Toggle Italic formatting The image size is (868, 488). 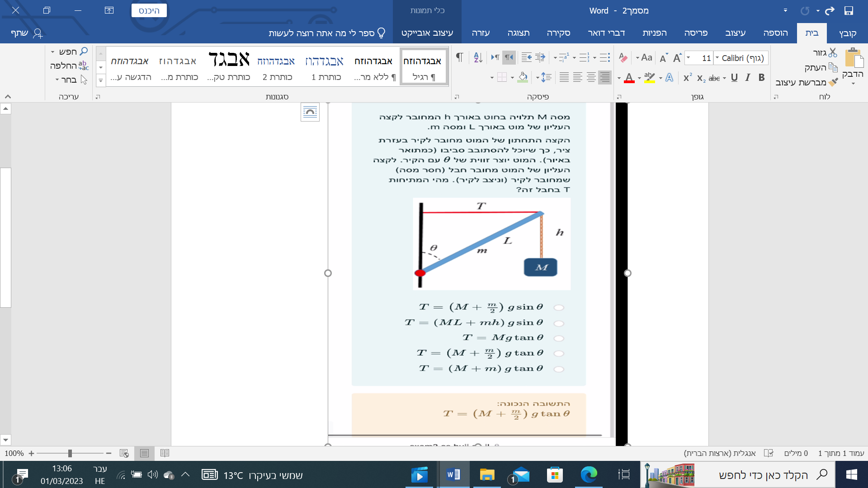point(748,78)
